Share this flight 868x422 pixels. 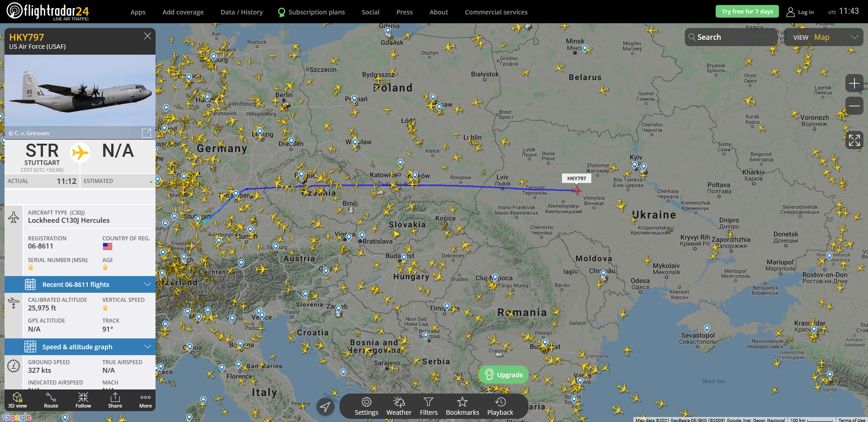point(115,400)
